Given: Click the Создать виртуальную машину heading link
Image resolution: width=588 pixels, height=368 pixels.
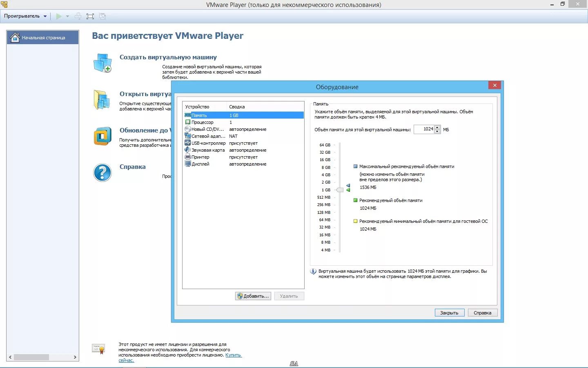Looking at the screenshot, I should coord(168,57).
